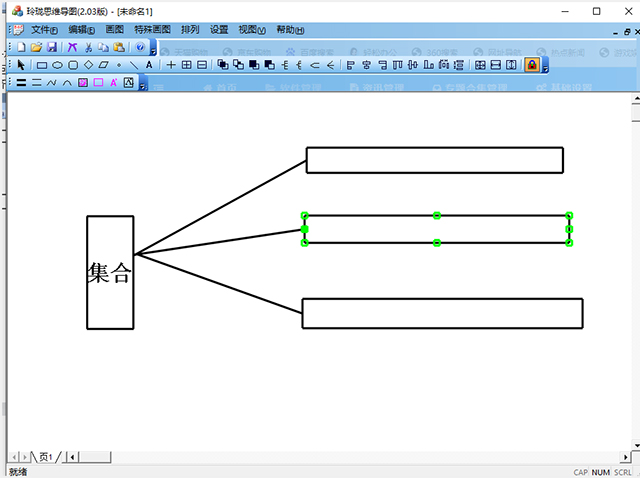
Task: Open a file with the folder icon
Action: pyautogui.click(x=37, y=47)
